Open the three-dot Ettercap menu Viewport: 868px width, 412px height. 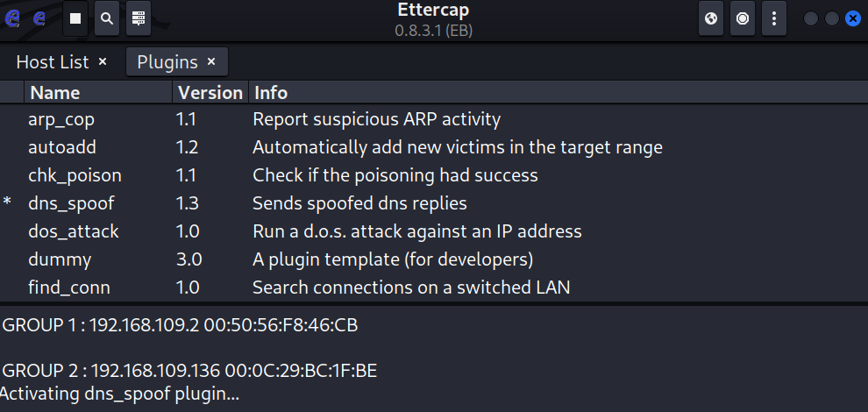(x=772, y=18)
